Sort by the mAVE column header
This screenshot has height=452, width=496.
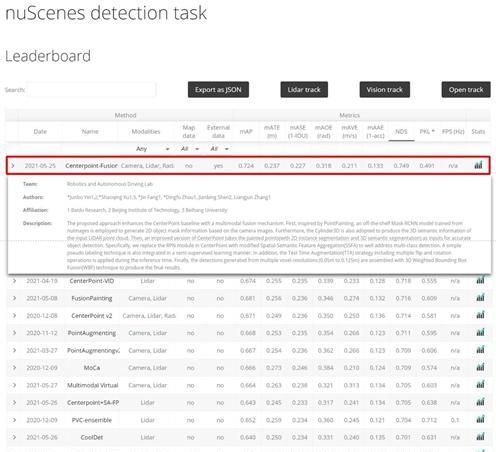point(349,132)
